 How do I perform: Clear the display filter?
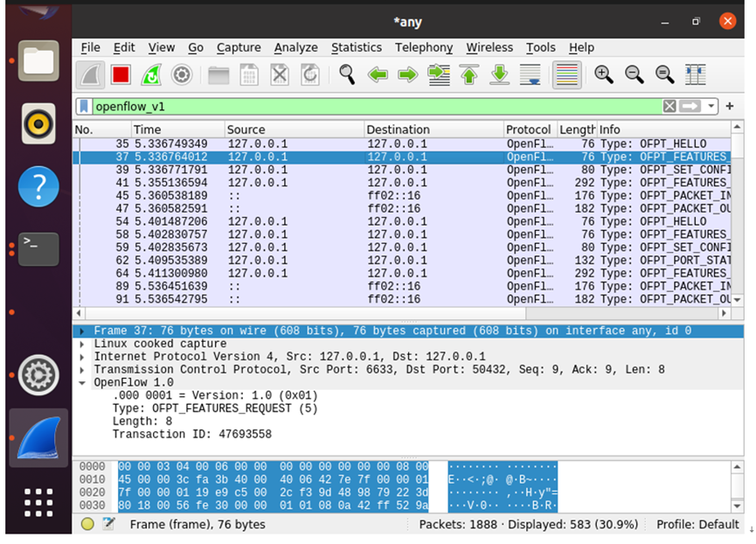tap(669, 106)
